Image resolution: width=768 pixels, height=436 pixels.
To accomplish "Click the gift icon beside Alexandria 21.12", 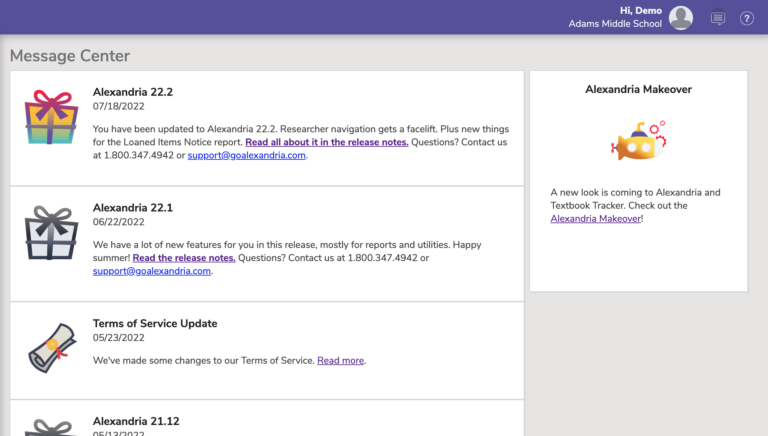I will (51, 428).
